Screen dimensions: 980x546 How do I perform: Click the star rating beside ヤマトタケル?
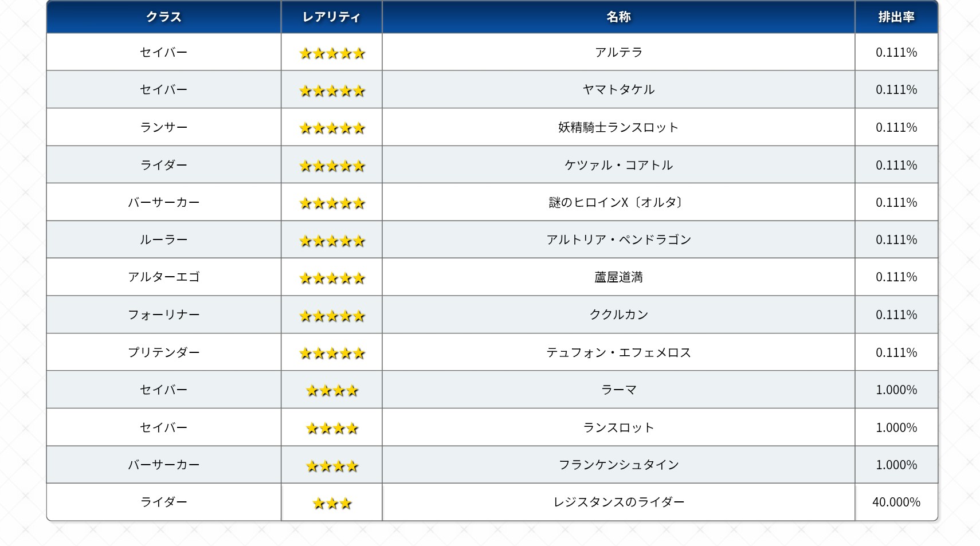coord(332,91)
